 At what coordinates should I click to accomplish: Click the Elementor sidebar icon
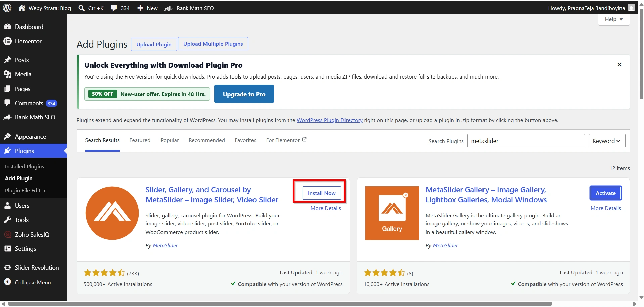coord(7,41)
